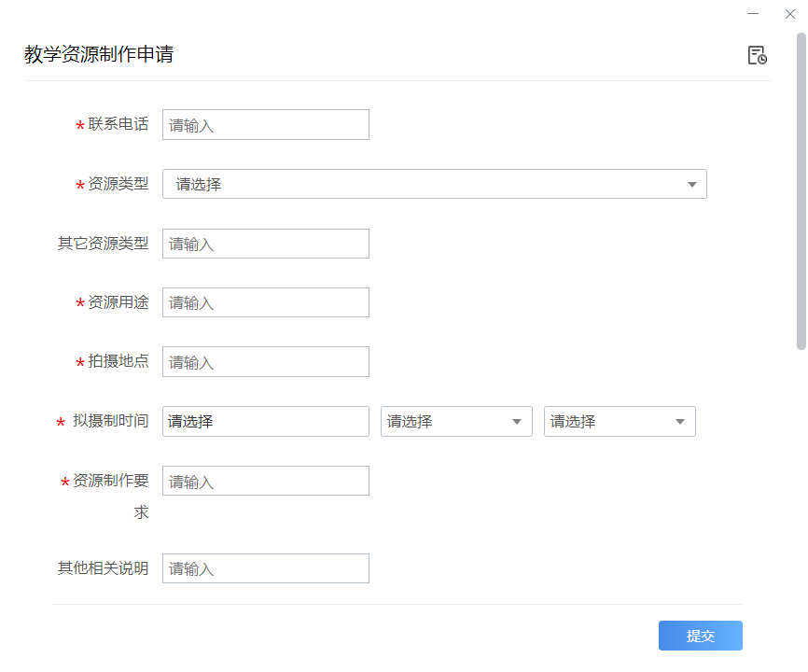Click the 拟摄制时间 label text
808x672 pixels.
(110, 421)
